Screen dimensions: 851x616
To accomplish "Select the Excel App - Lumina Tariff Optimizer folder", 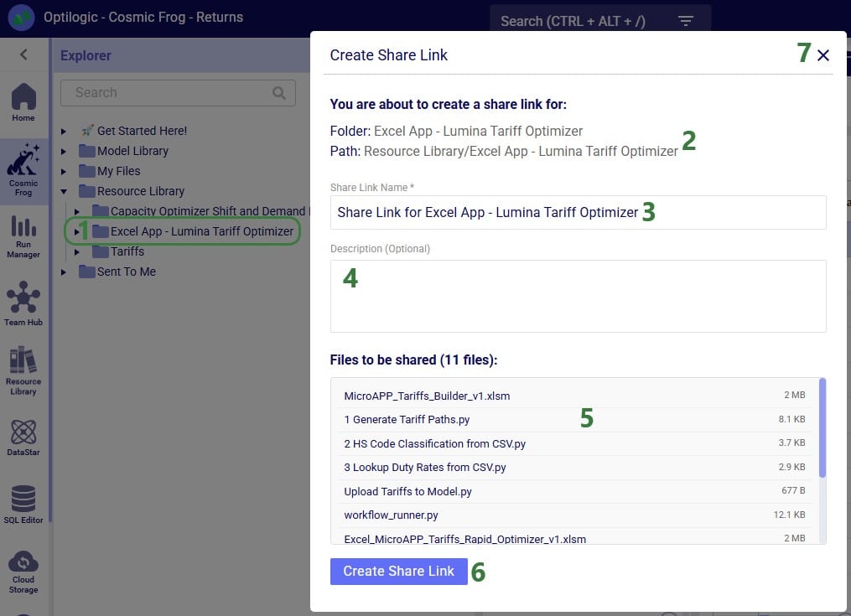I will pyautogui.click(x=202, y=231).
